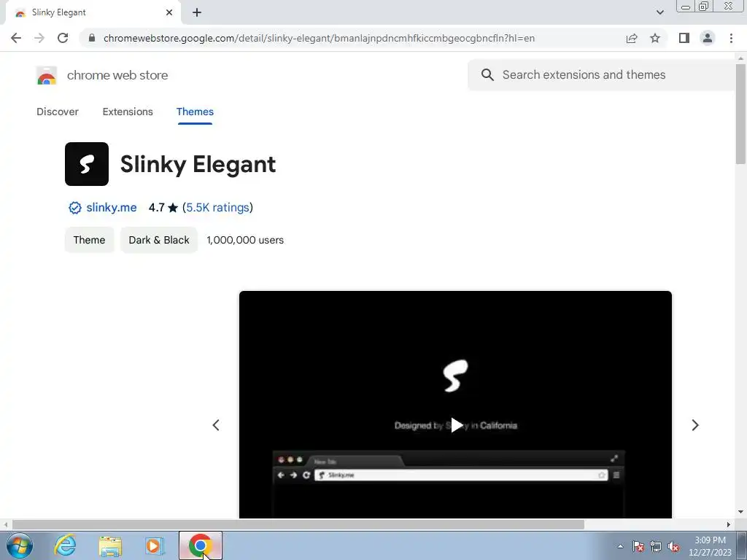Screen dimensions: 747x560
Task: Open the Chrome profile avatar
Action: [708, 38]
